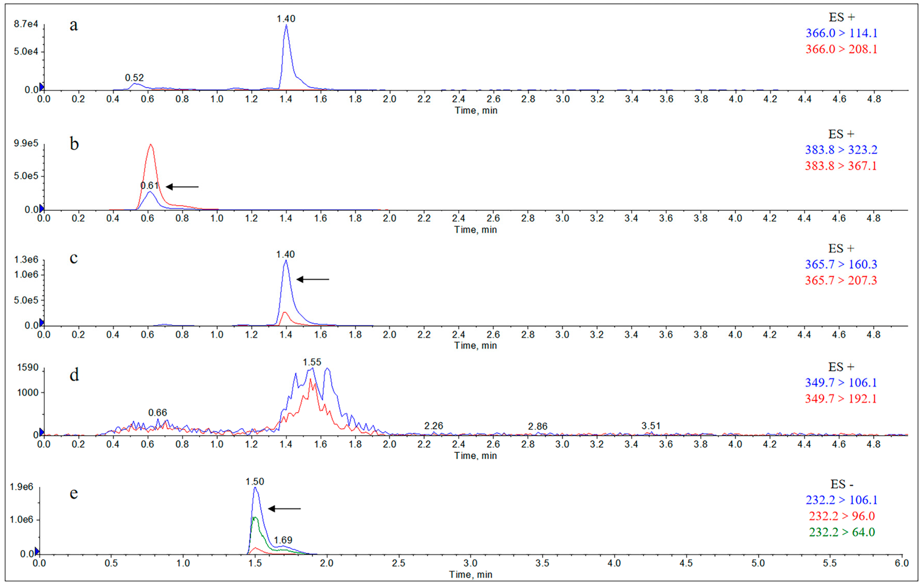
Task: Click the ES - mode label in panel e
Action: [x=842, y=484]
